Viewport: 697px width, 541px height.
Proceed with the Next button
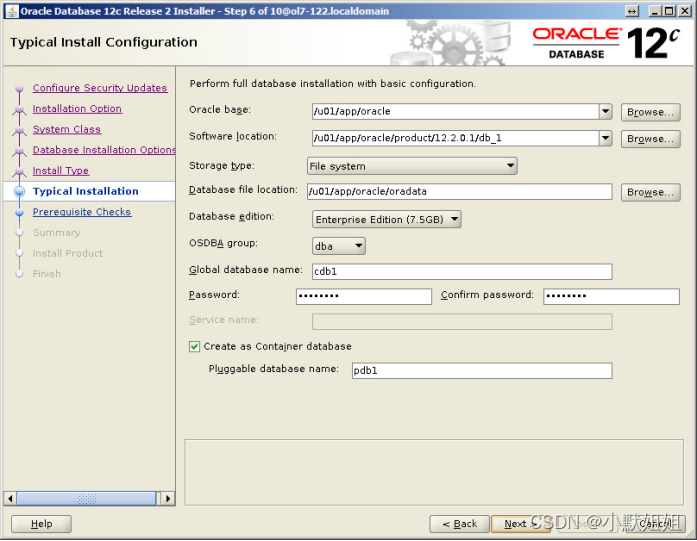point(521,524)
